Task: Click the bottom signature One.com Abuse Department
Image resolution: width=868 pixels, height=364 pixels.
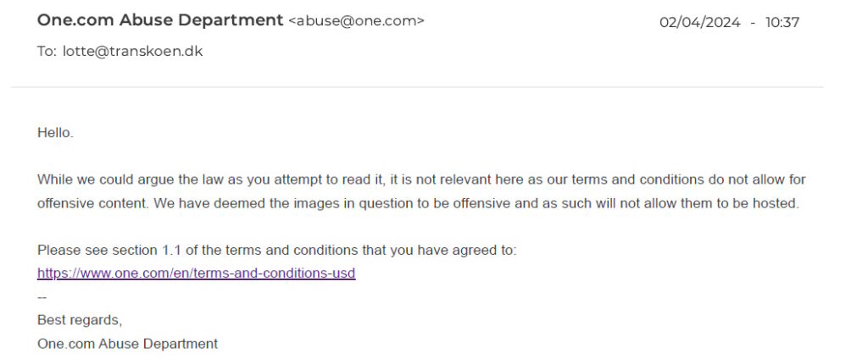Action: coord(127,344)
